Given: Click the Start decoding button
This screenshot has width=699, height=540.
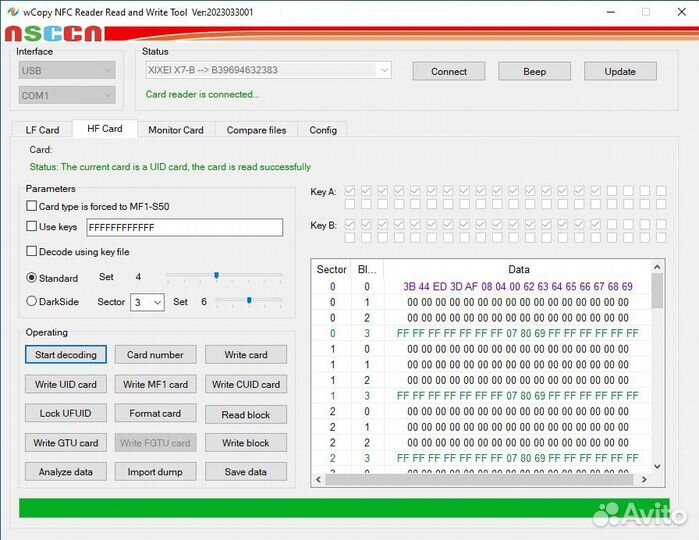Looking at the screenshot, I should coord(66,355).
